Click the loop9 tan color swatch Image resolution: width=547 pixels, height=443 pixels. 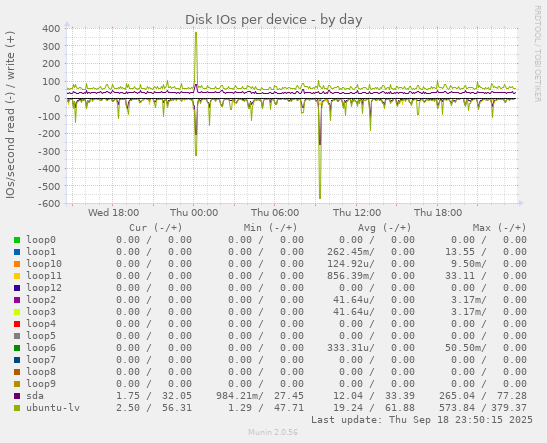tap(17, 384)
